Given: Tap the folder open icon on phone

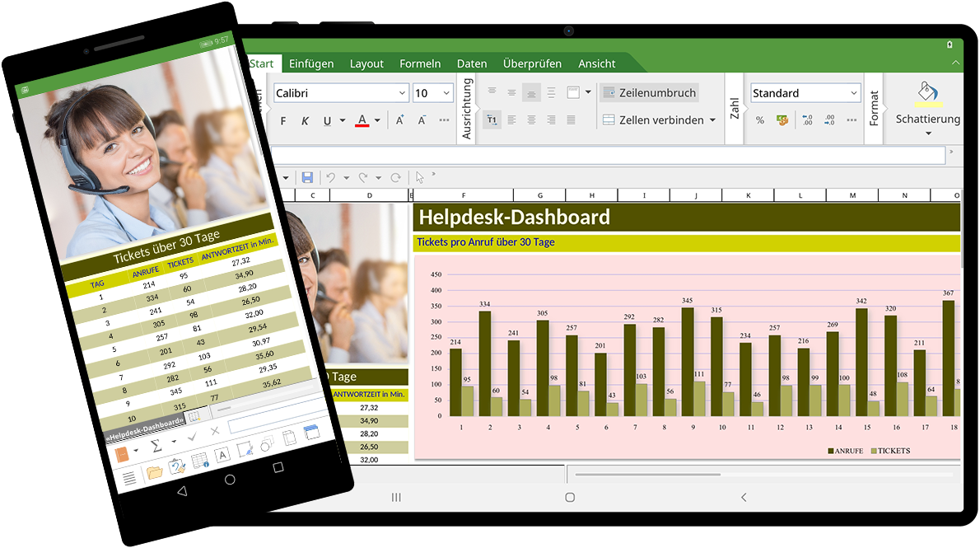Looking at the screenshot, I should 154,472.
